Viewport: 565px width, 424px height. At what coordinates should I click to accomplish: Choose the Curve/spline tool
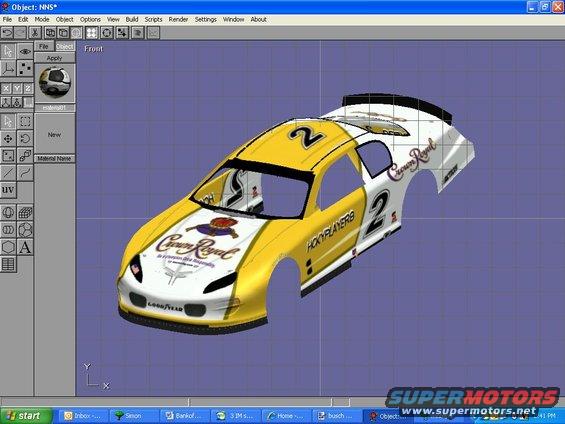click(x=25, y=173)
